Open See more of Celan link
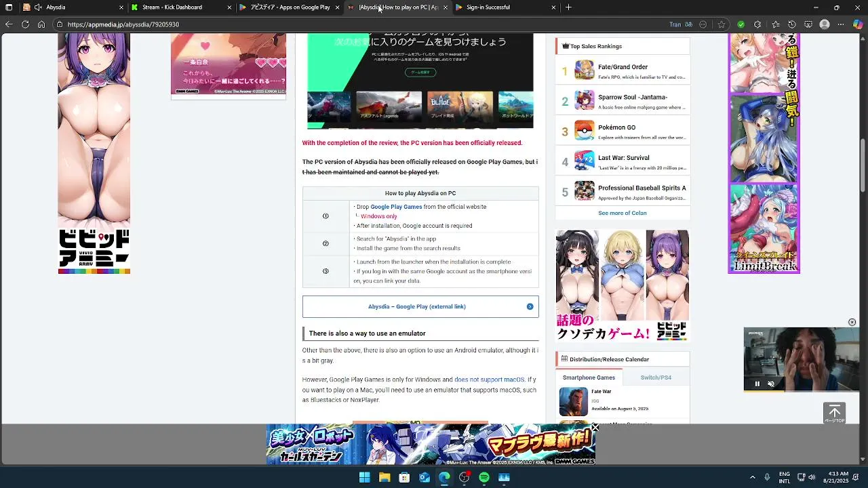 [623, 213]
